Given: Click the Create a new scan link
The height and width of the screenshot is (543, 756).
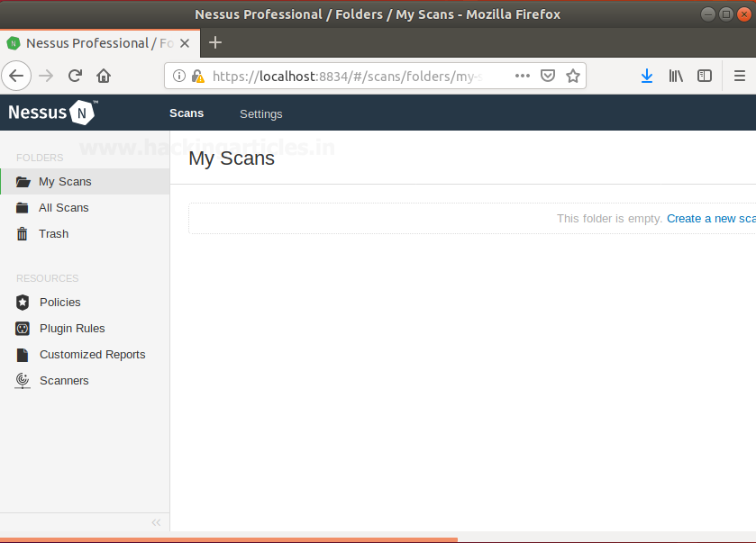Looking at the screenshot, I should click(x=711, y=219).
